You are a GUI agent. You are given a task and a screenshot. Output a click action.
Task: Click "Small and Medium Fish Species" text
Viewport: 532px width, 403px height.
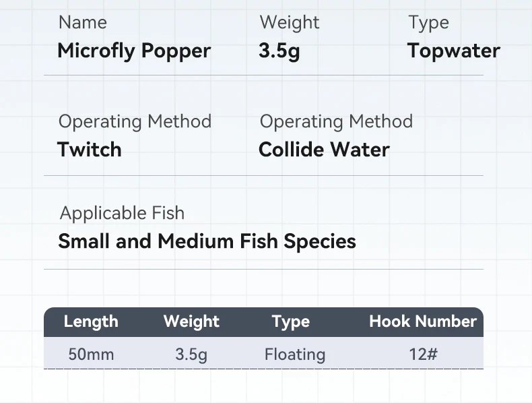(x=207, y=241)
